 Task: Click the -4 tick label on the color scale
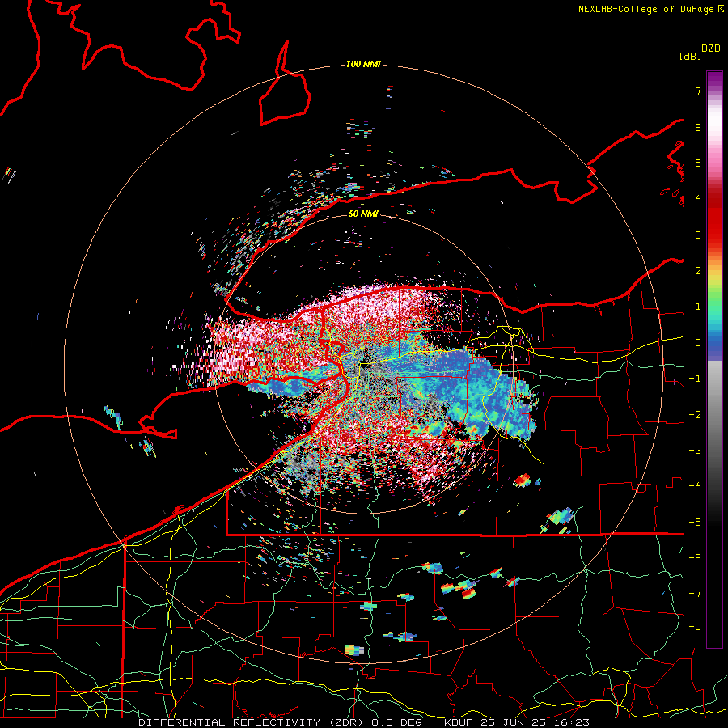tap(695, 486)
